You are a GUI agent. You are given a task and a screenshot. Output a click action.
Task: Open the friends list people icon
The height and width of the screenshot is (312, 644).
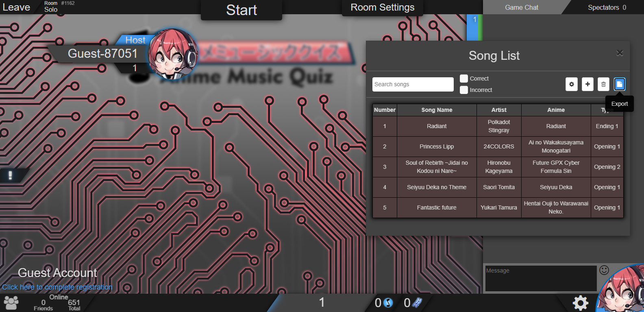pyautogui.click(x=11, y=303)
